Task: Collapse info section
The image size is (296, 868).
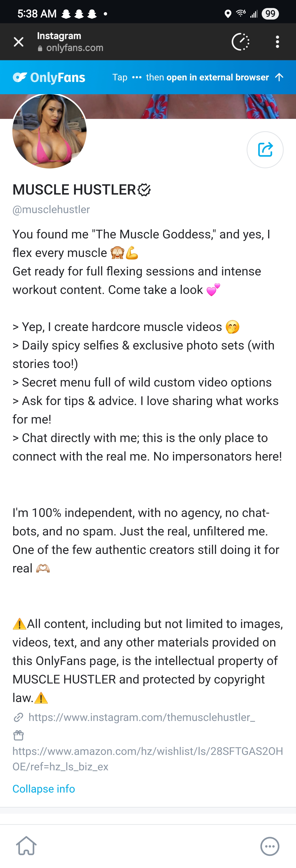Action: click(44, 788)
